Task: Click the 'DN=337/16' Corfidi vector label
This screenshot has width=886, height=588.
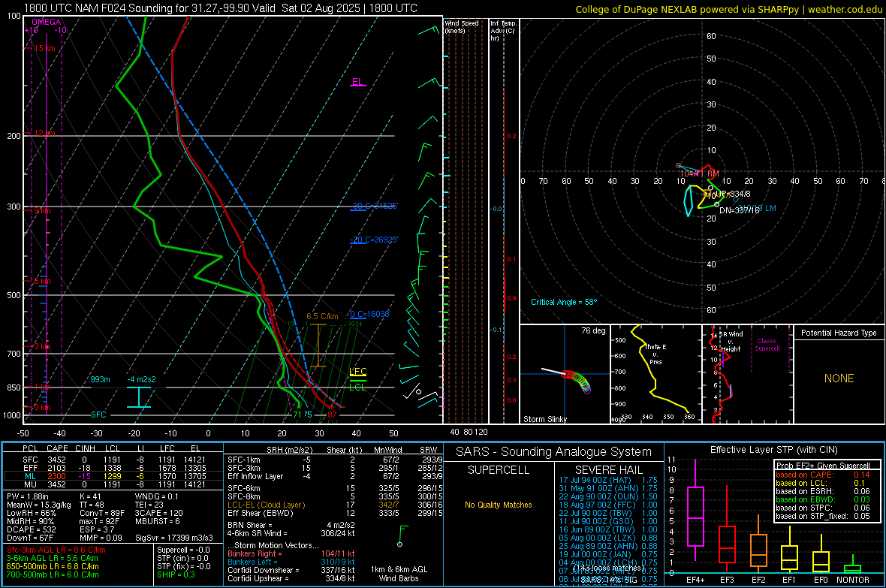Action: point(739,210)
